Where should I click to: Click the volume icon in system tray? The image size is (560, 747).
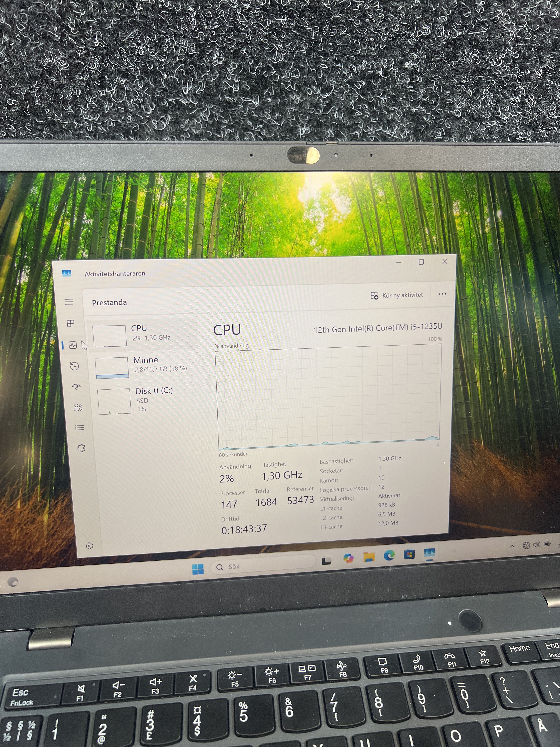click(x=536, y=544)
